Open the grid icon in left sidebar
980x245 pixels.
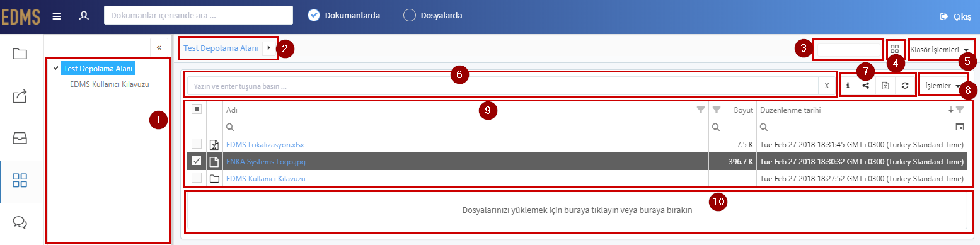(x=20, y=181)
